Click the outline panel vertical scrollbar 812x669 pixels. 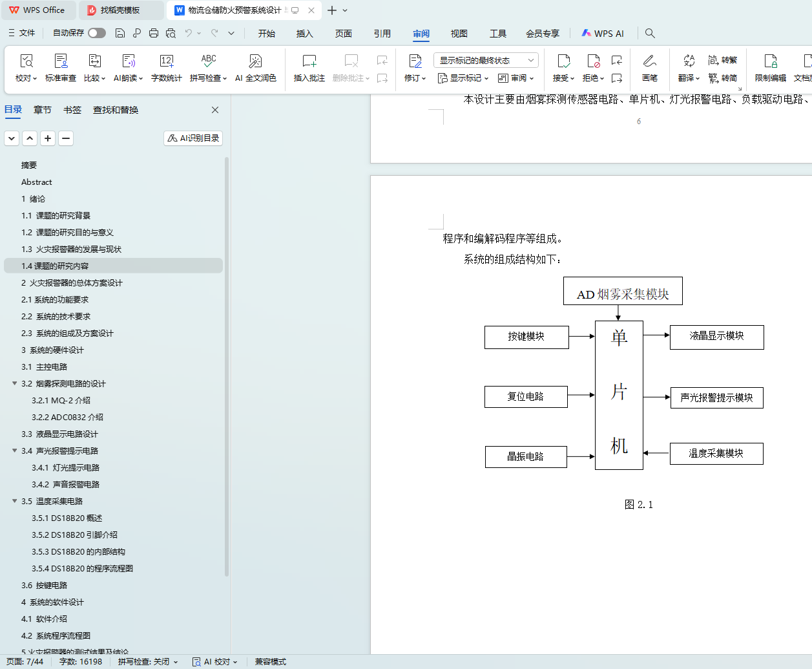(x=227, y=366)
